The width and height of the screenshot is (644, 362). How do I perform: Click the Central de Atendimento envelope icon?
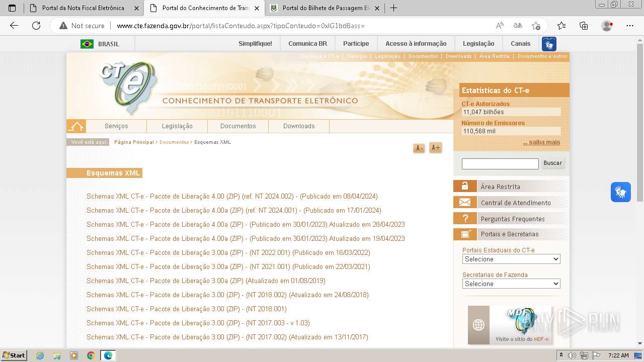click(465, 203)
